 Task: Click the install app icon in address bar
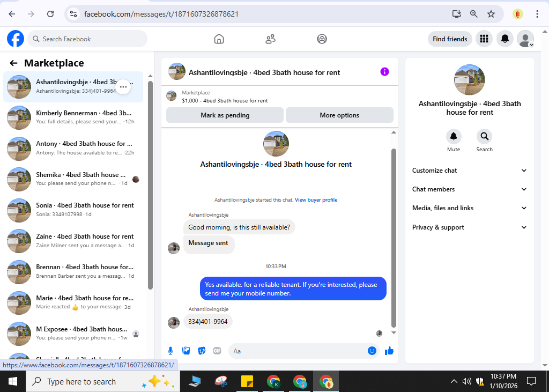tap(457, 13)
